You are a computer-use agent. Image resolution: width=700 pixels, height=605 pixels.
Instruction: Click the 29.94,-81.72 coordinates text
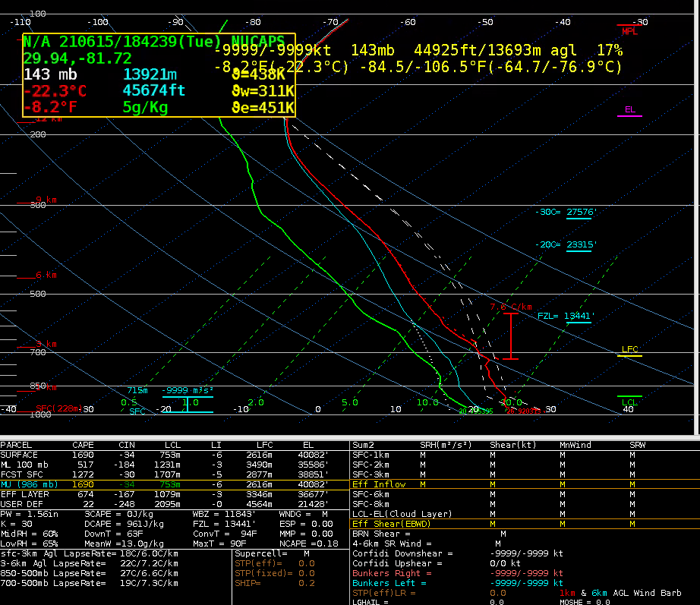coord(77,58)
